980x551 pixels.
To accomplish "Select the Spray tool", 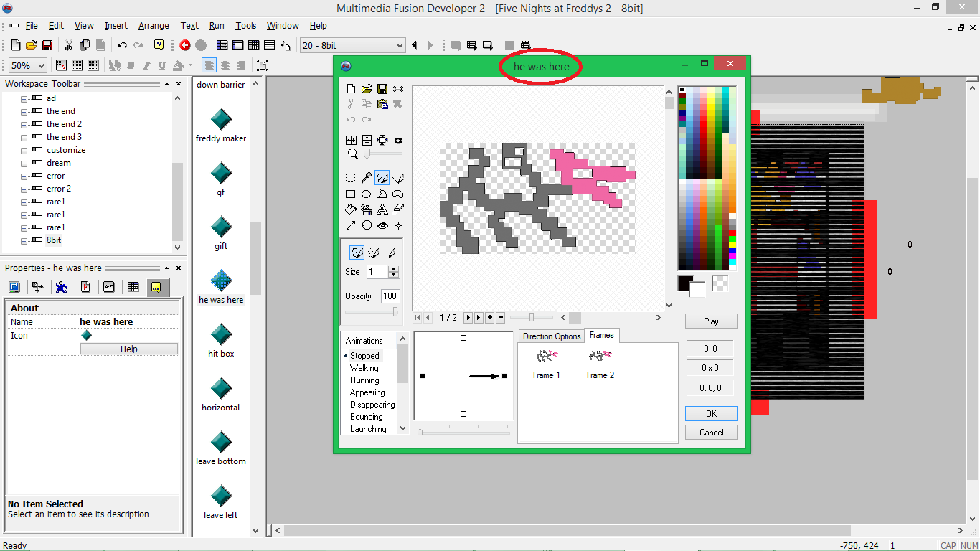I will (367, 209).
